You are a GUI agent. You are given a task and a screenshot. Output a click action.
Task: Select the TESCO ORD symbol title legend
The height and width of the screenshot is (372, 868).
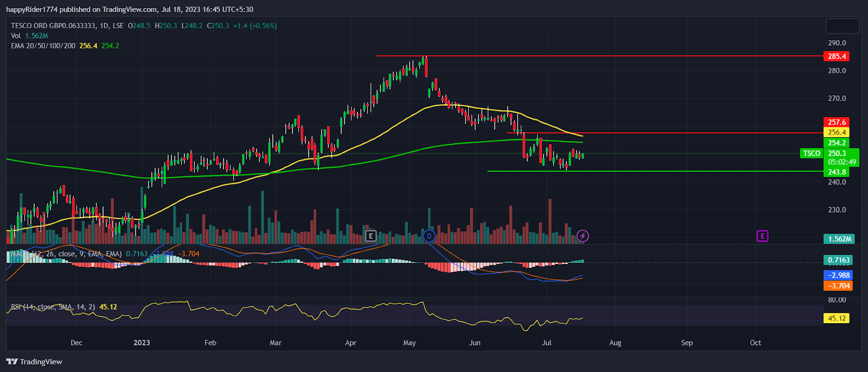pyautogui.click(x=67, y=25)
